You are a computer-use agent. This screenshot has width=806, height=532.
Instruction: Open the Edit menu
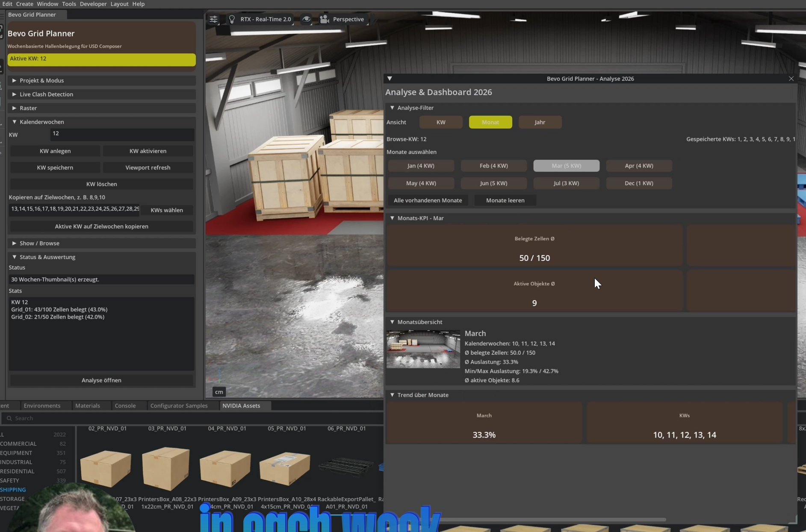(x=7, y=4)
